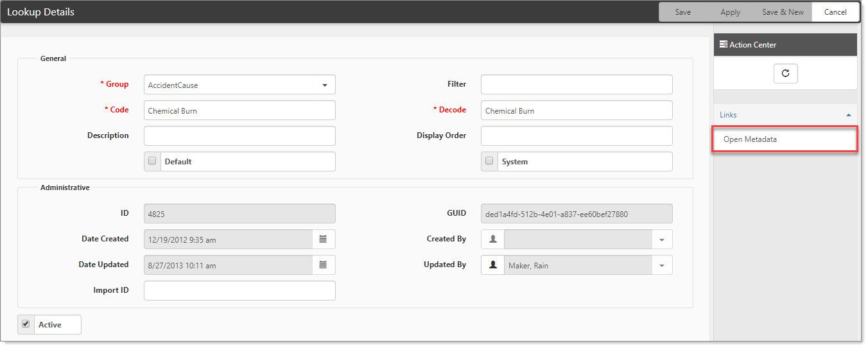Click the Date Updated value 8/27/2013 10:11 am
The height and width of the screenshot is (348, 868).
tap(182, 265)
